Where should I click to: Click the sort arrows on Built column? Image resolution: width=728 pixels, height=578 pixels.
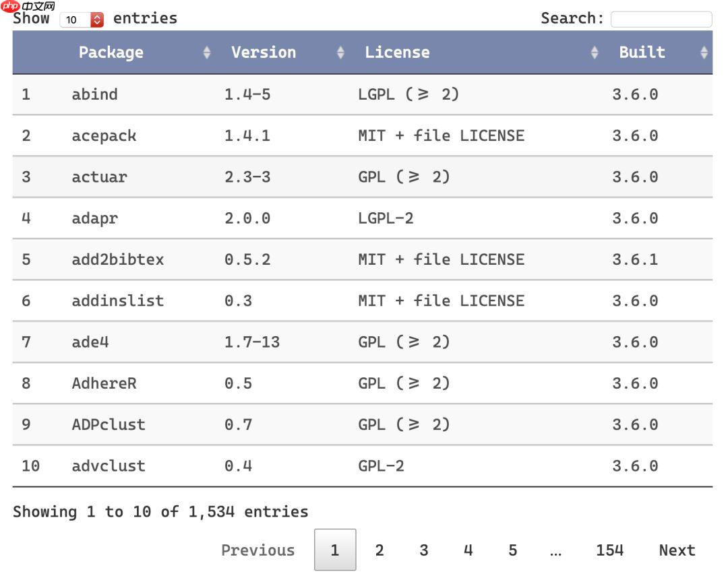tap(705, 52)
